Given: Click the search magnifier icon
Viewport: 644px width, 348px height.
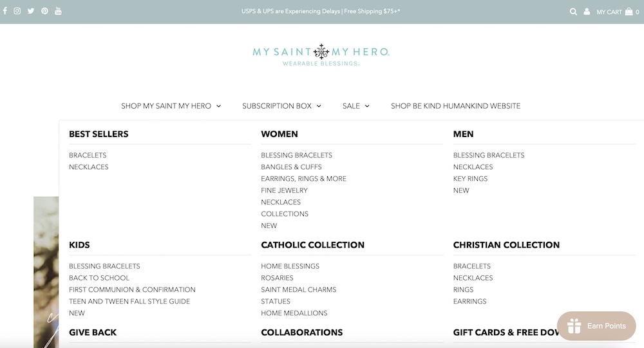Looking at the screenshot, I should point(573,12).
